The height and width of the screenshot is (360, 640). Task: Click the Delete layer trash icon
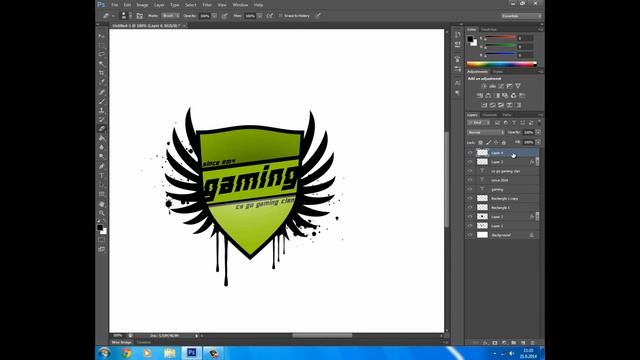coord(532,343)
